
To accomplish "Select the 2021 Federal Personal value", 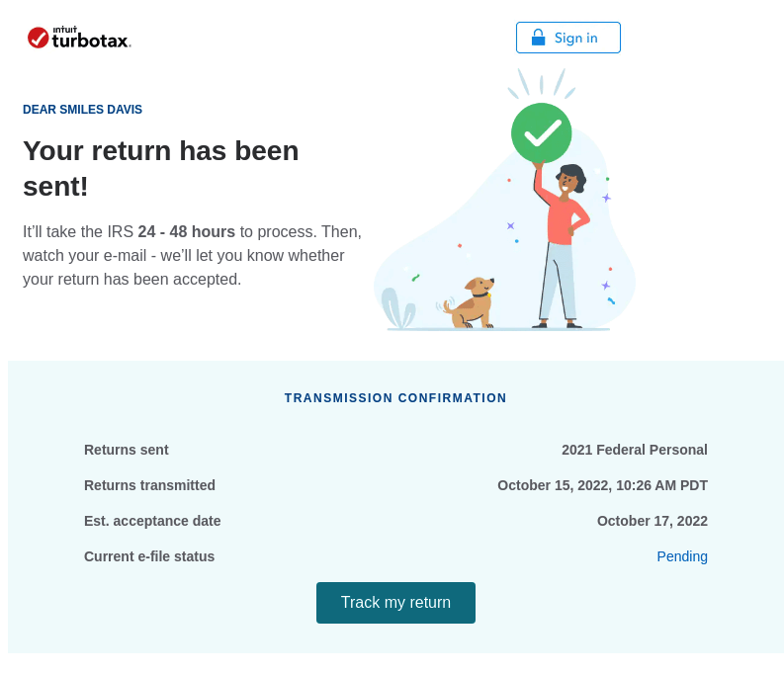I will click(635, 450).
